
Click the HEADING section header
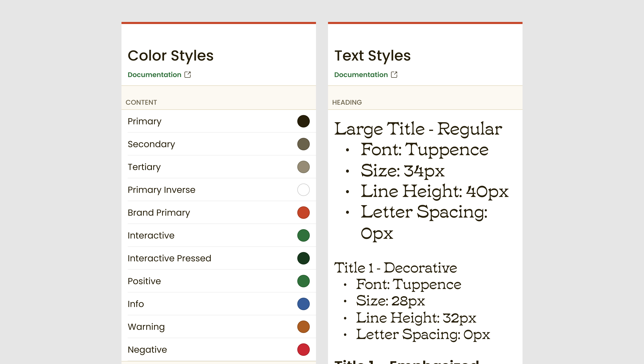tap(347, 102)
